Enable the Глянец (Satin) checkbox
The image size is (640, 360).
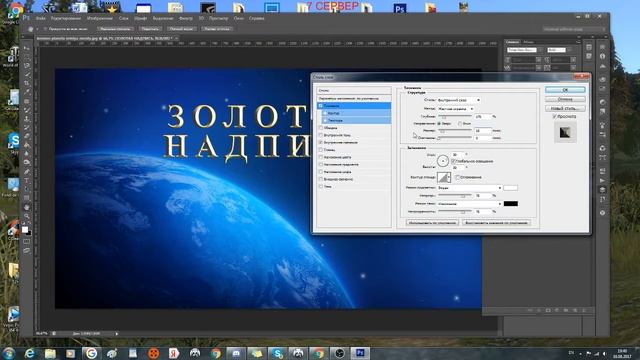pyautogui.click(x=321, y=150)
